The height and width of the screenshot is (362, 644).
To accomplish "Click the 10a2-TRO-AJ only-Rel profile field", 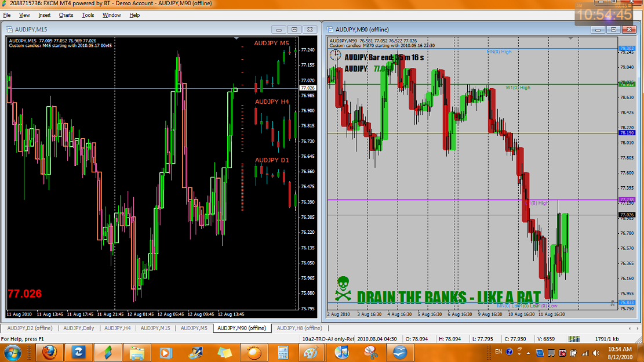I will [x=328, y=339].
